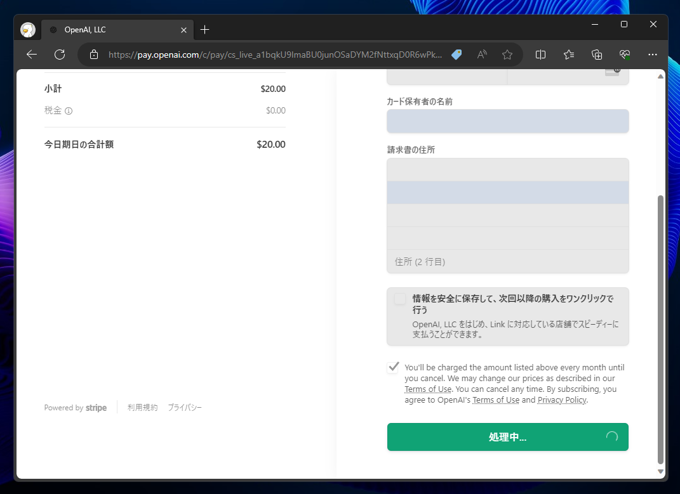680x494 pixels.
Task: Activate the read aloud icon
Action: [482, 55]
